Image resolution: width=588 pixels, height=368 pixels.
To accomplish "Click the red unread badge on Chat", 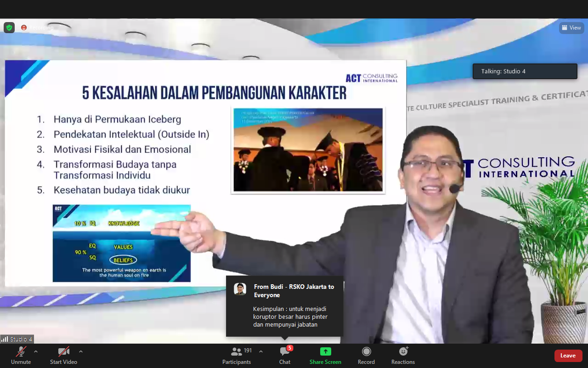I will pyautogui.click(x=290, y=348).
